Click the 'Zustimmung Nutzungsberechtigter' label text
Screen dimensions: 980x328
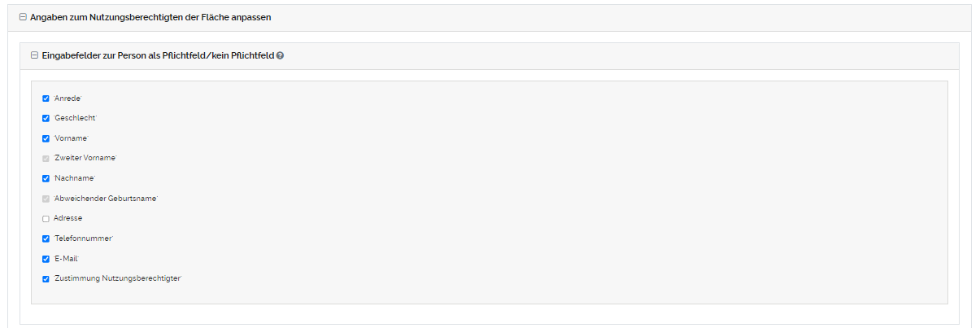118,278
